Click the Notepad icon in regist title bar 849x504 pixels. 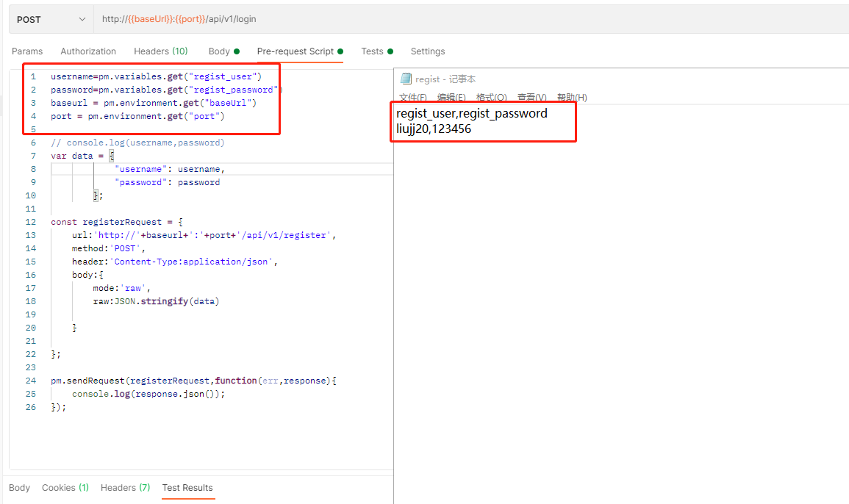406,79
